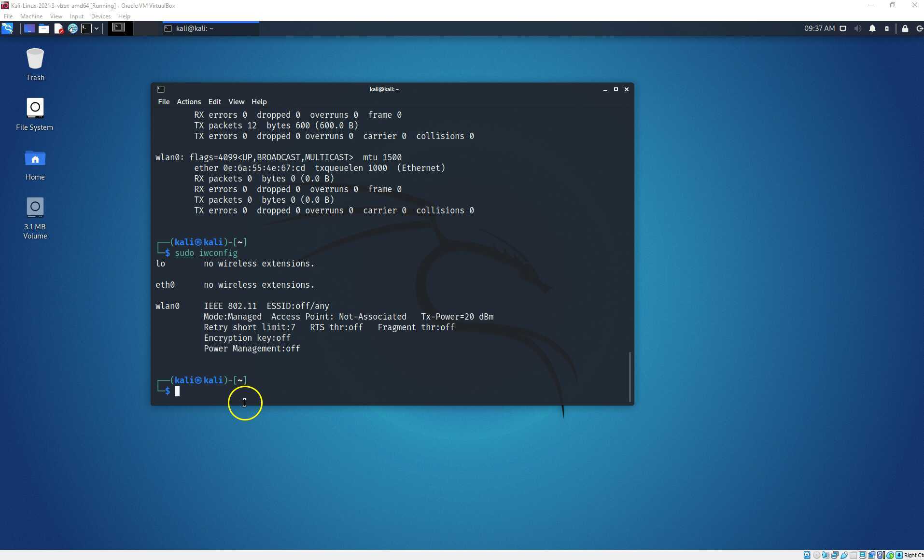The height and width of the screenshot is (560, 924).
Task: Launch the file manager from the top panel
Action: (44, 28)
